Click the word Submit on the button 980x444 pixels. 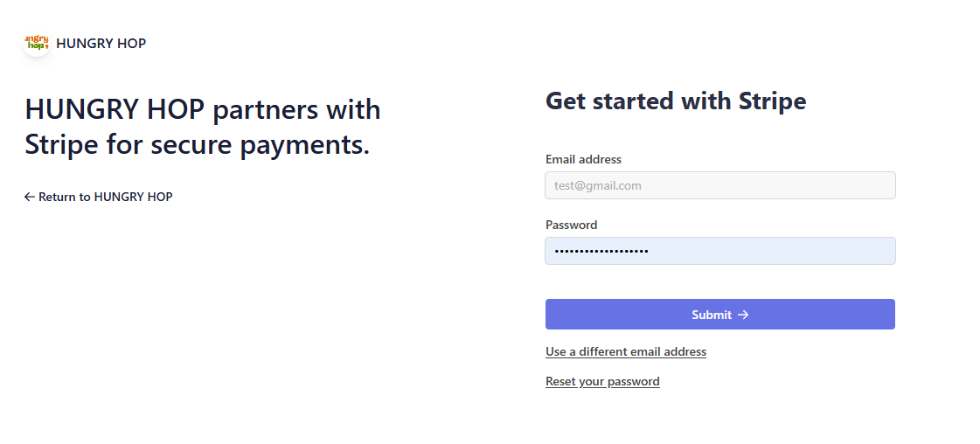tap(711, 315)
